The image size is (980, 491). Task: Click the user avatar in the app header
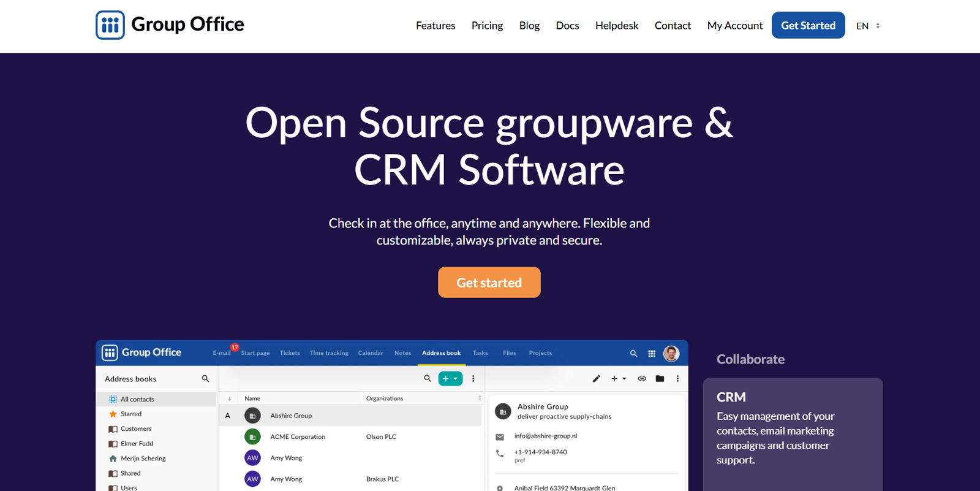(x=671, y=353)
